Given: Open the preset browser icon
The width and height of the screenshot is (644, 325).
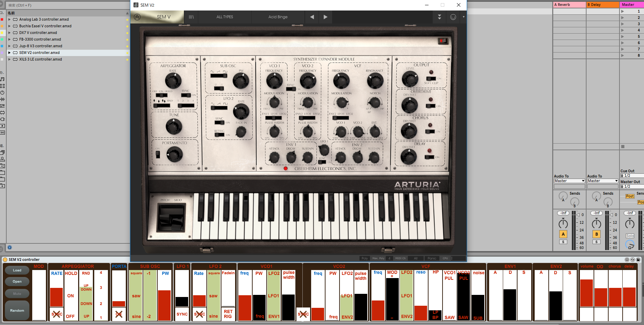Looking at the screenshot, I should tap(191, 17).
